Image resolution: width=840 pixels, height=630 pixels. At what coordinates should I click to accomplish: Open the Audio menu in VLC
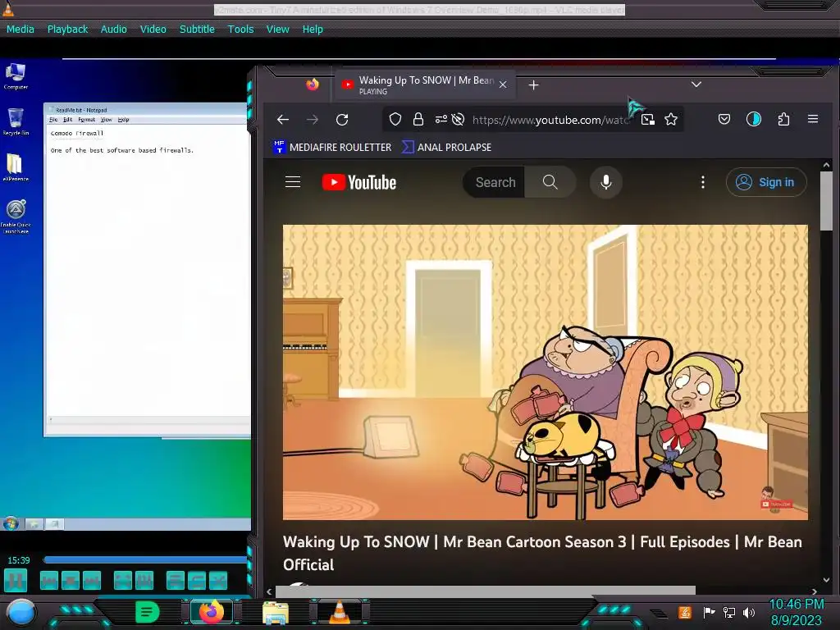[x=113, y=29]
